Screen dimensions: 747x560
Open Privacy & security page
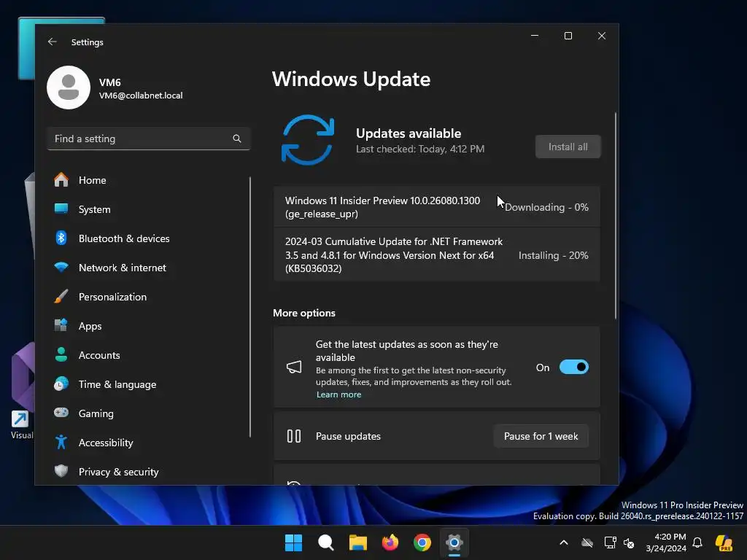tap(149, 472)
